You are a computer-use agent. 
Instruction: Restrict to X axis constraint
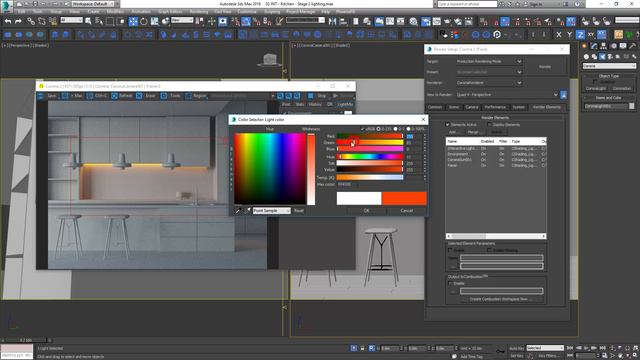click(559, 35)
